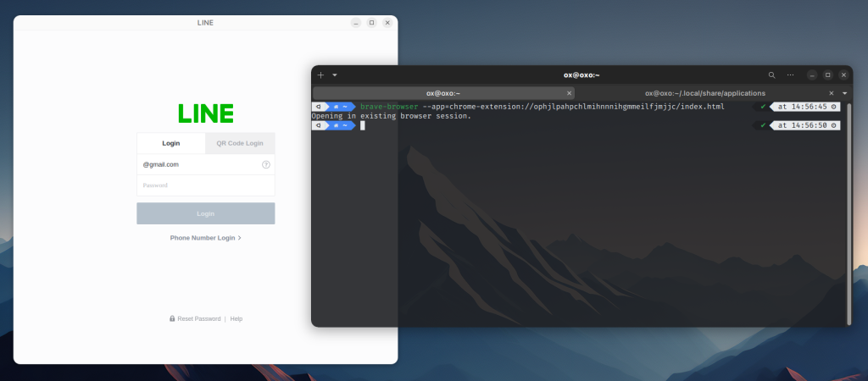
Task: Expand the new tab profile dropdown arrow
Action: click(334, 75)
